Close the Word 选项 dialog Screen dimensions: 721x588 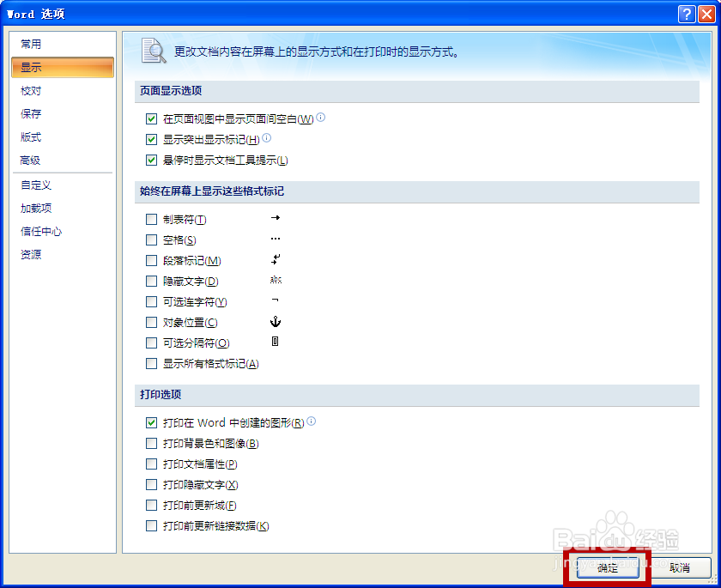coord(706,15)
